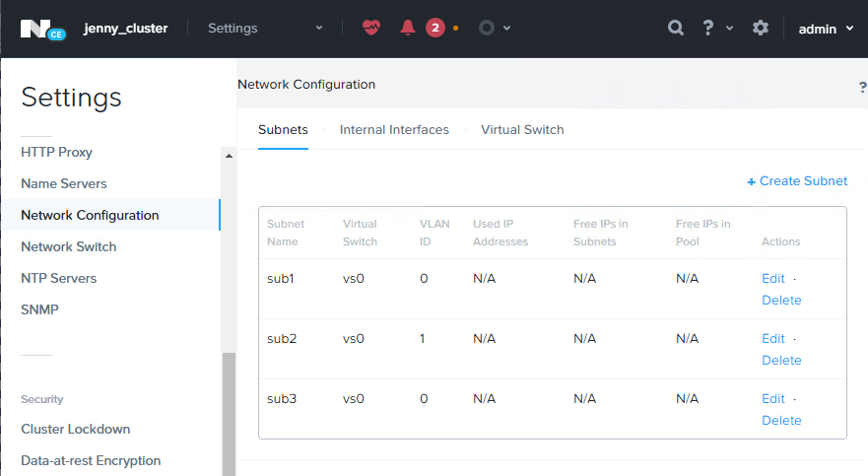Switch to the Virtual Switch tab
Screen dimensions: 868x476
click(x=522, y=130)
